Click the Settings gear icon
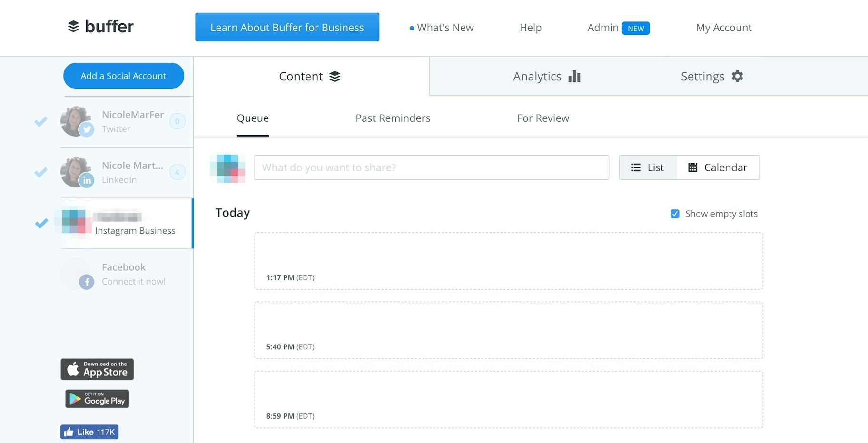This screenshot has width=868, height=443. [737, 76]
